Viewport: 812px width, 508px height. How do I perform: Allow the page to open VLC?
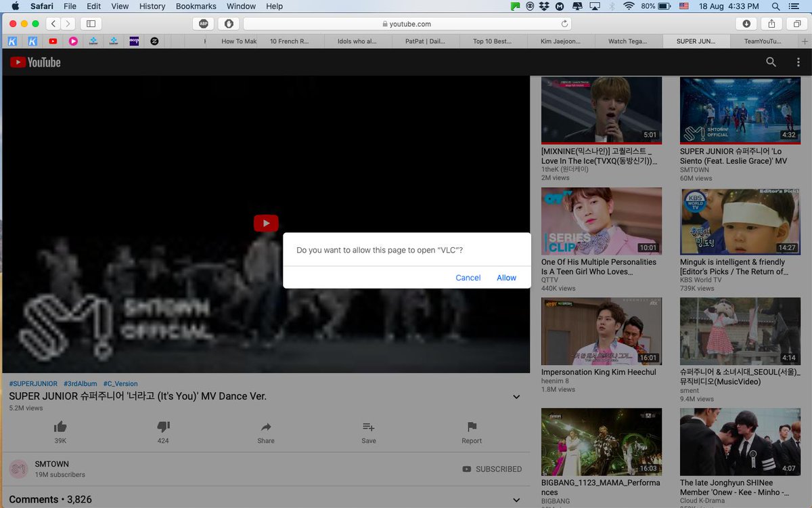pyautogui.click(x=506, y=278)
